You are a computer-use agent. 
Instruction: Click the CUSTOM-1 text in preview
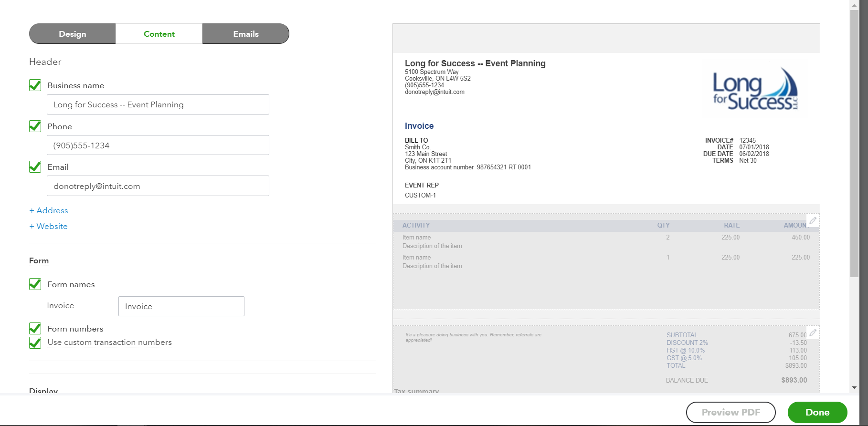pos(420,195)
